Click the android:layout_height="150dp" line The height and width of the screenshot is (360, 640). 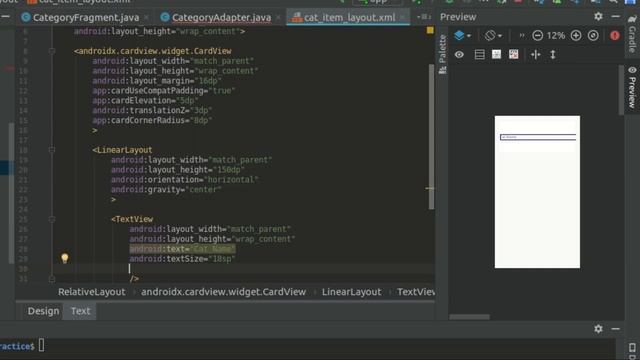point(178,170)
